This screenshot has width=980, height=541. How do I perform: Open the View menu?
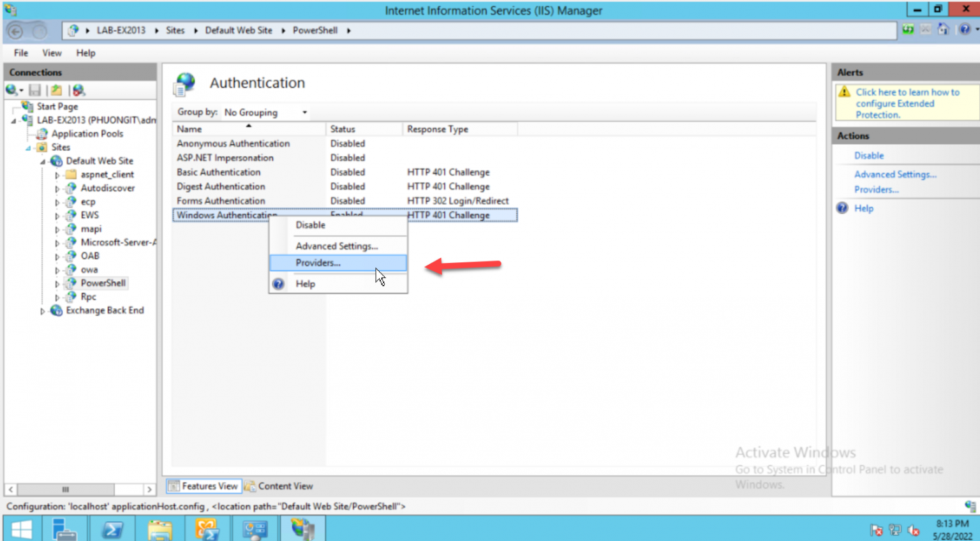click(51, 53)
